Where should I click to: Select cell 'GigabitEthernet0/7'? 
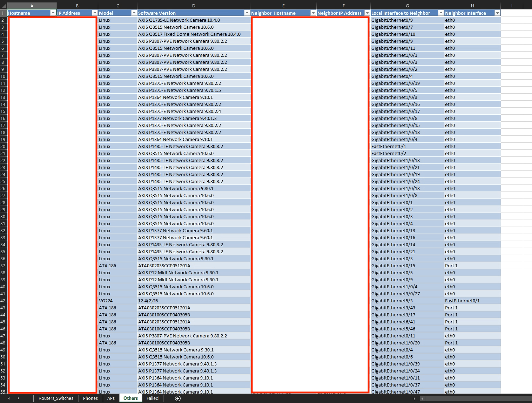(x=407, y=27)
